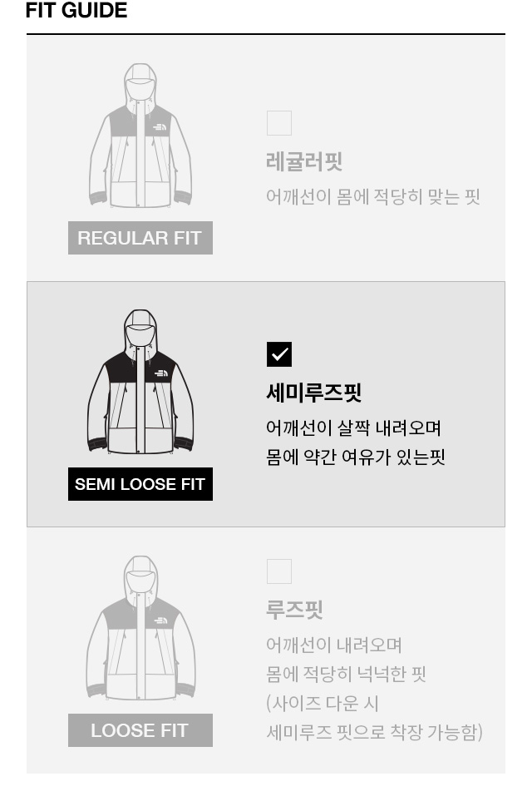Click the description 어깨선이 몸에 적당히 맞는 핏
The height and width of the screenshot is (801, 532).
pos(373,196)
